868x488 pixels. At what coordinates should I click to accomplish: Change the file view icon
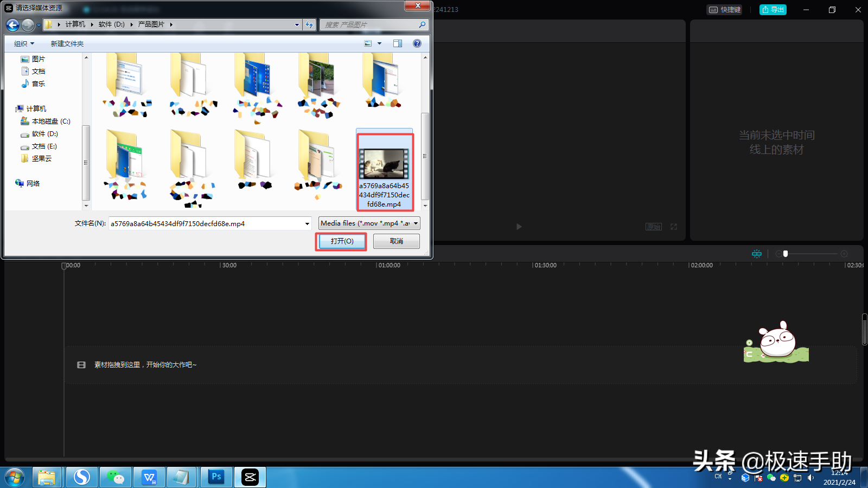(x=368, y=43)
